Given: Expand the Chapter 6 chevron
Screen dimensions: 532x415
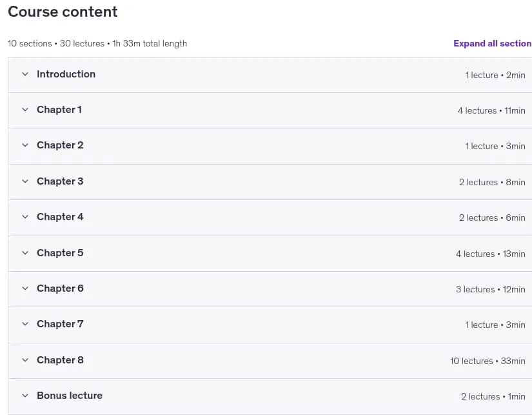Looking at the screenshot, I should click(25, 288).
